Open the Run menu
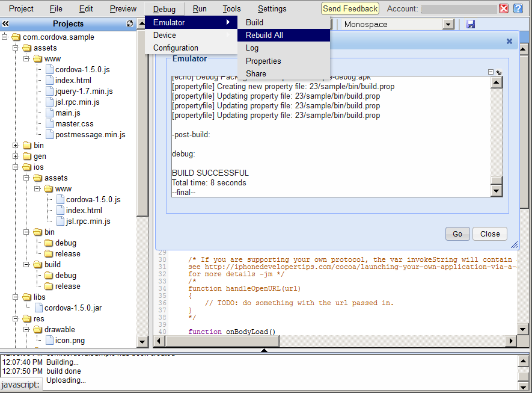Image resolution: width=532 pixels, height=393 pixels. 200,9
